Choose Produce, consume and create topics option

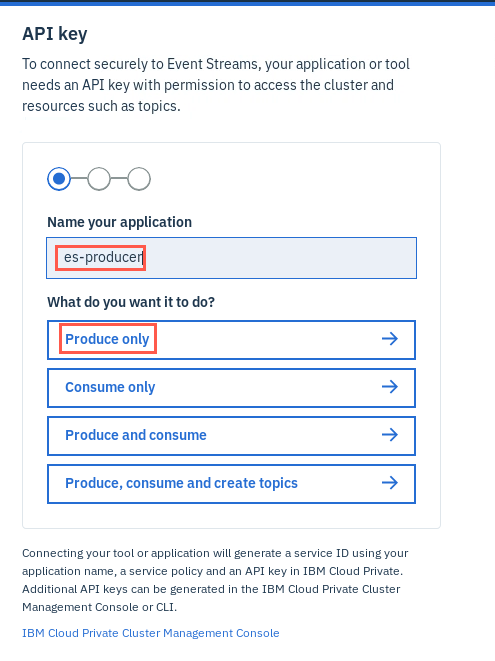click(231, 484)
